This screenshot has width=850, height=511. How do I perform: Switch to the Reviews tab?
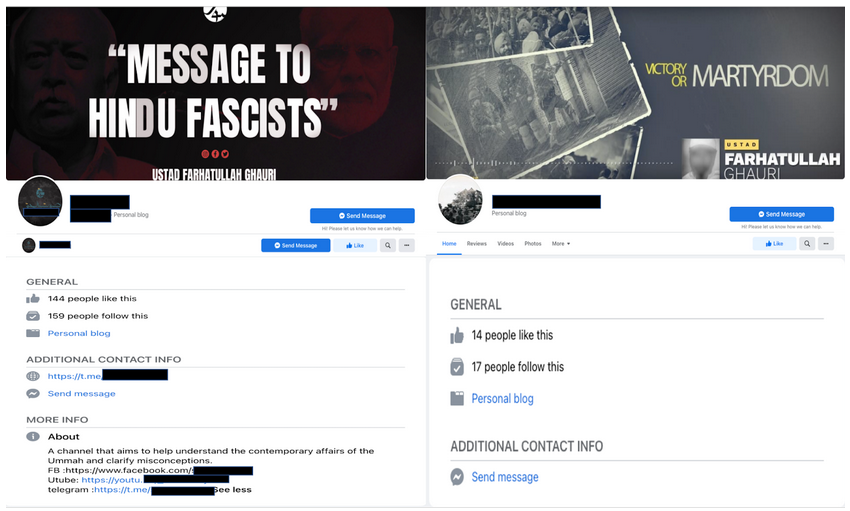476,244
